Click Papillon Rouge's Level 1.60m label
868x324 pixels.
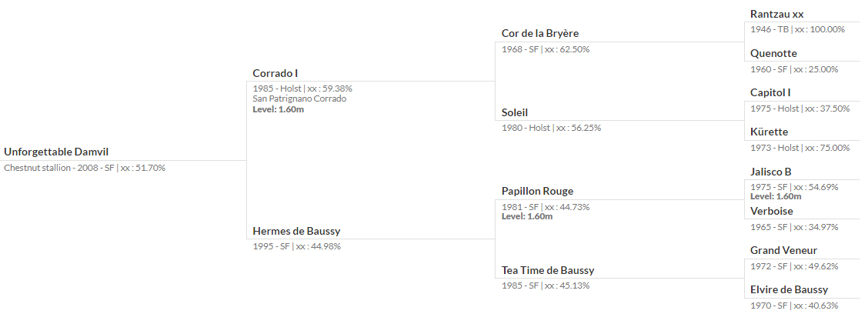click(527, 216)
